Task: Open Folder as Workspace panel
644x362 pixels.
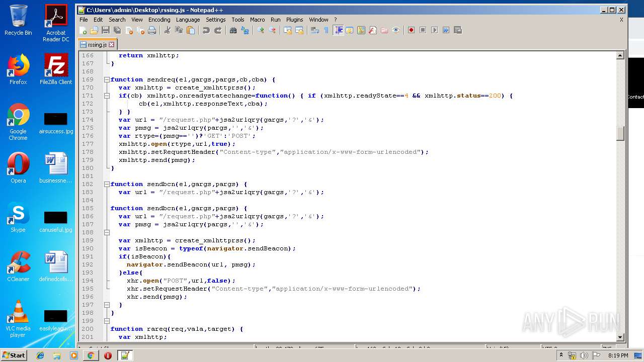Action: pyautogui.click(x=384, y=30)
